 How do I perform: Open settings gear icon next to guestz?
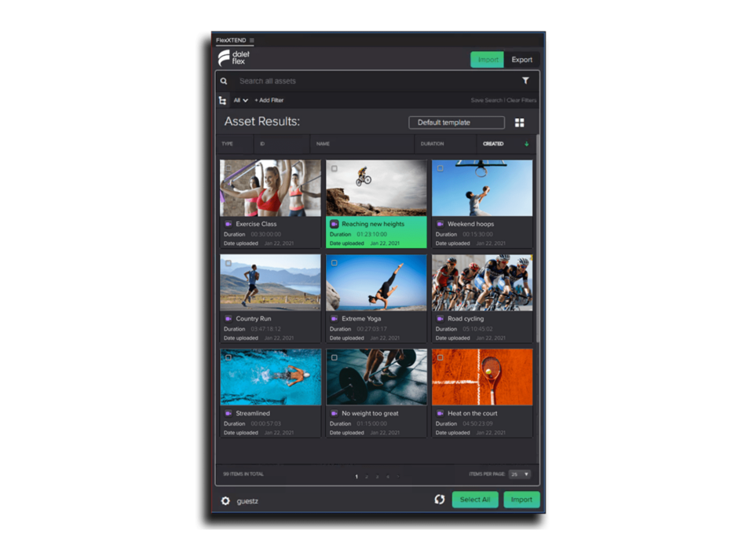[225, 501]
